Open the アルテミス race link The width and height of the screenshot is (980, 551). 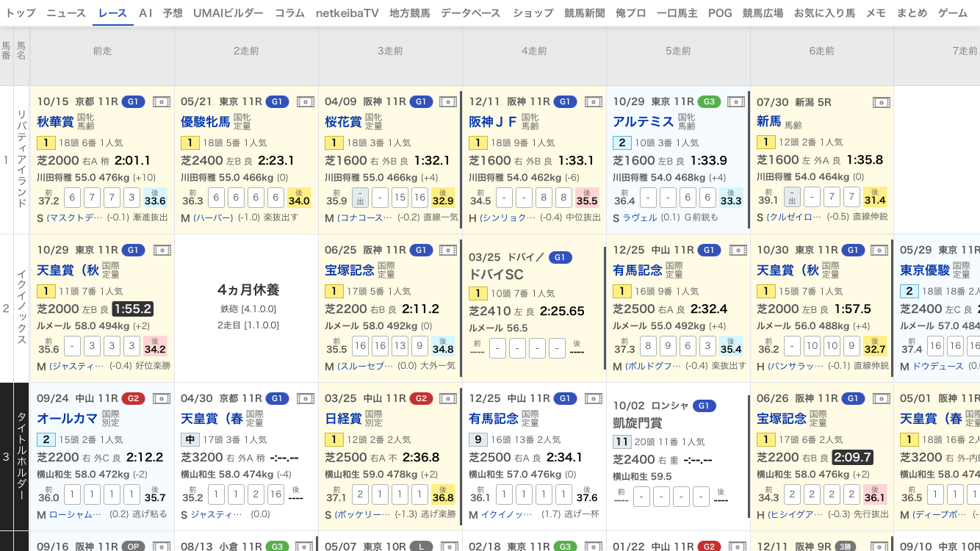pyautogui.click(x=644, y=122)
